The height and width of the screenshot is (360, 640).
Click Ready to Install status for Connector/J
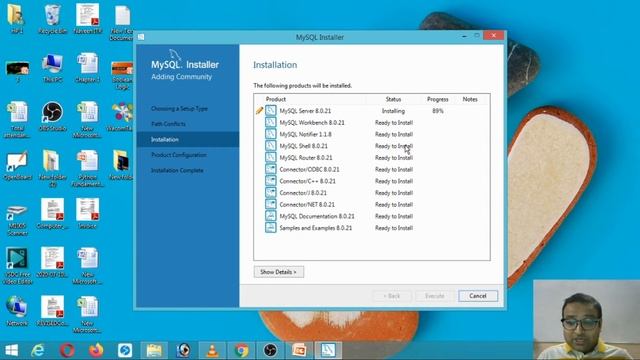pyautogui.click(x=394, y=193)
